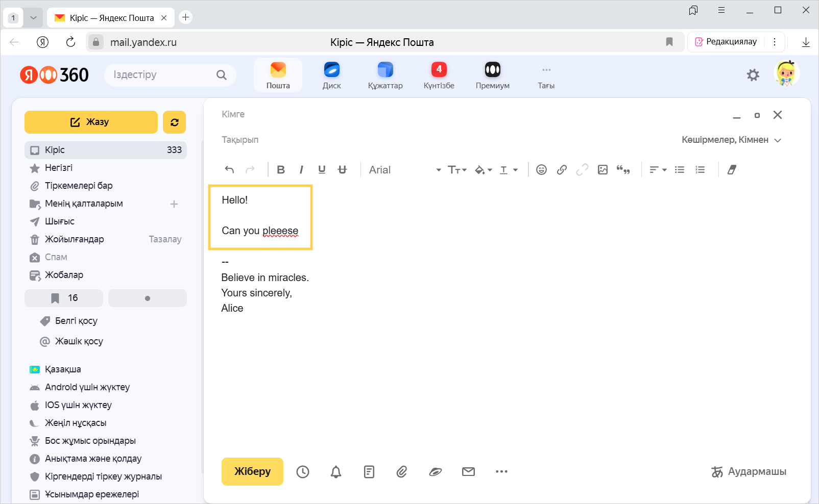Open the text alignment dropdown
Viewport: 819px width, 504px height.
coord(658,170)
